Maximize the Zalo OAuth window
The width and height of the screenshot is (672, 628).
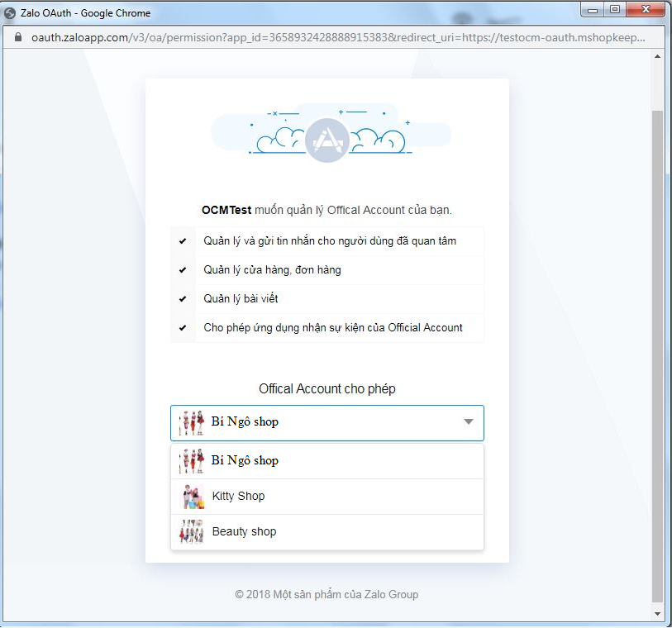tap(615, 10)
